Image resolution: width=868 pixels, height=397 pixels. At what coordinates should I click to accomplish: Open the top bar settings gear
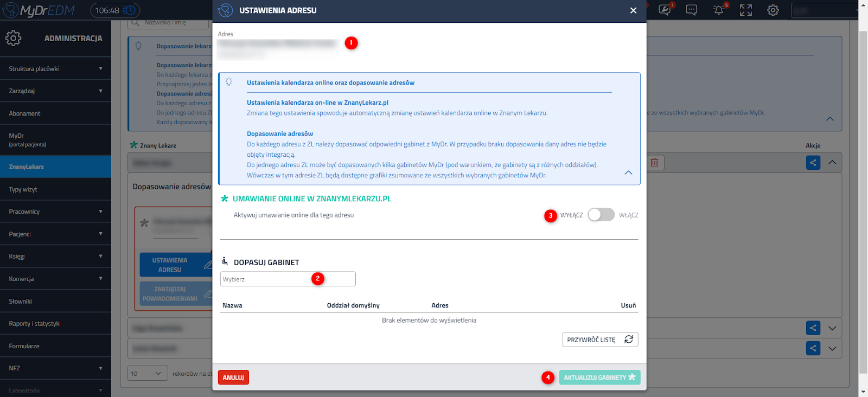point(773,10)
